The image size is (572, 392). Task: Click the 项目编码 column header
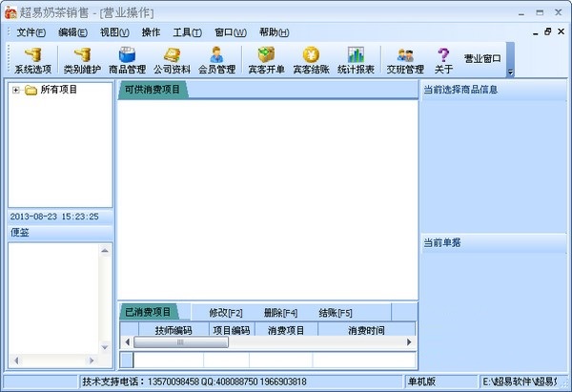[x=232, y=330]
